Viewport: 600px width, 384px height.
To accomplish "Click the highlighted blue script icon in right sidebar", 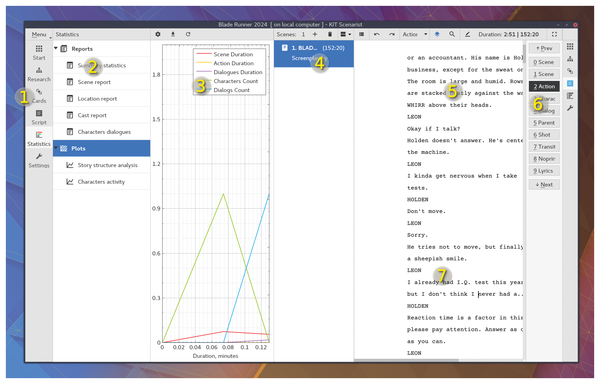I will tap(570, 83).
